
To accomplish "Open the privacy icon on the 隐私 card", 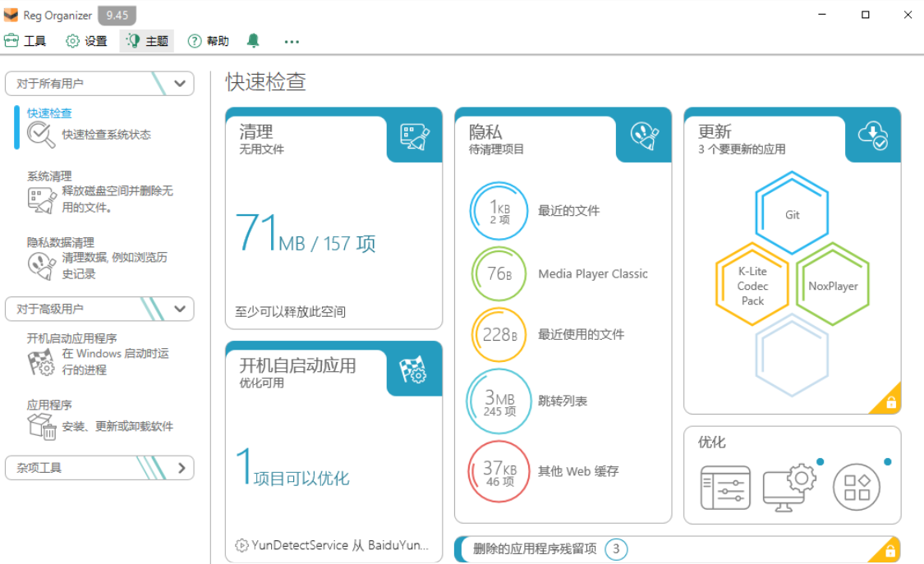I will (x=645, y=137).
